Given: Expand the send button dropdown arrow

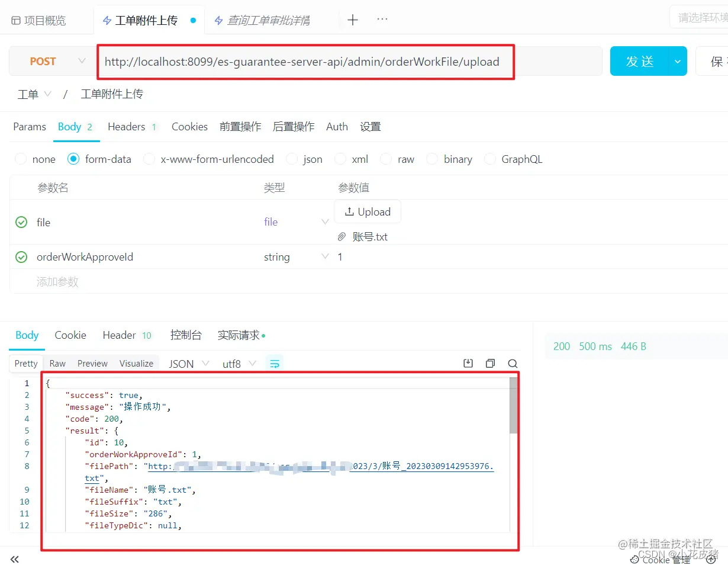Looking at the screenshot, I should coord(678,61).
